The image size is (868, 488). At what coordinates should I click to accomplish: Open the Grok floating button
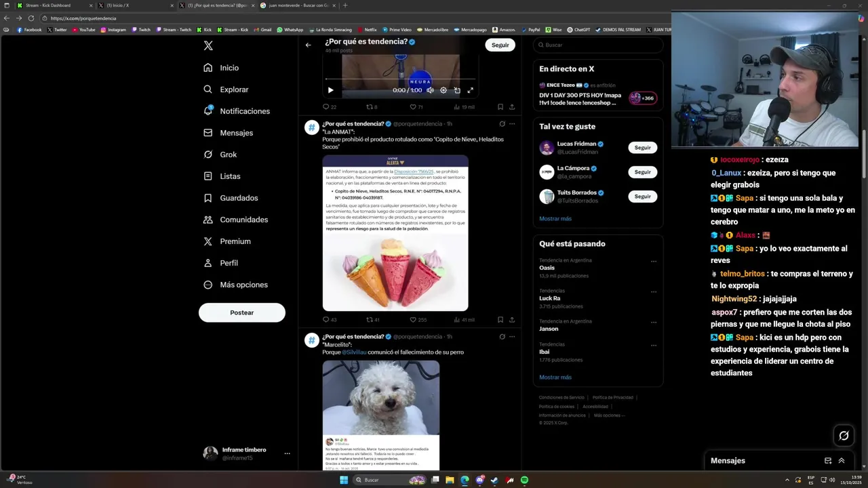[844, 436]
